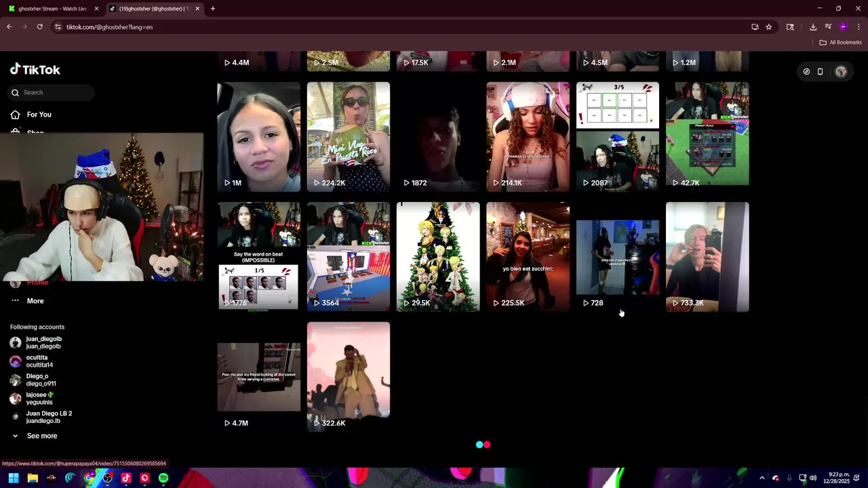This screenshot has width=868, height=488.
Task: Open Chrome downloads icon
Action: pyautogui.click(x=813, y=27)
